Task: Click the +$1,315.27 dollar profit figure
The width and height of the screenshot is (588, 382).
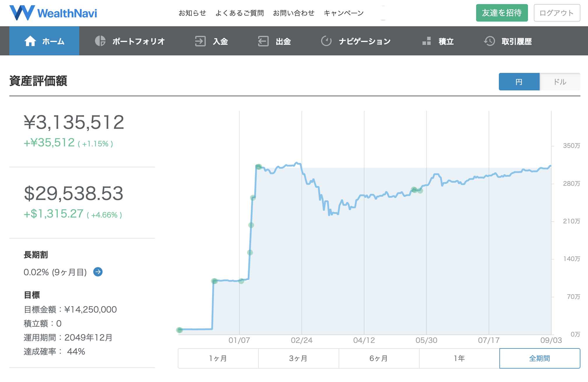Action: [x=54, y=214]
